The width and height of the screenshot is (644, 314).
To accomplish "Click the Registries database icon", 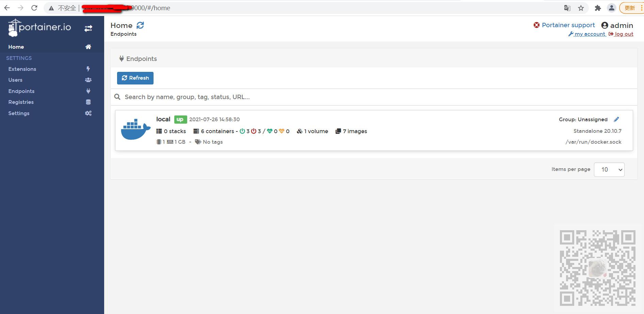I will tap(88, 102).
